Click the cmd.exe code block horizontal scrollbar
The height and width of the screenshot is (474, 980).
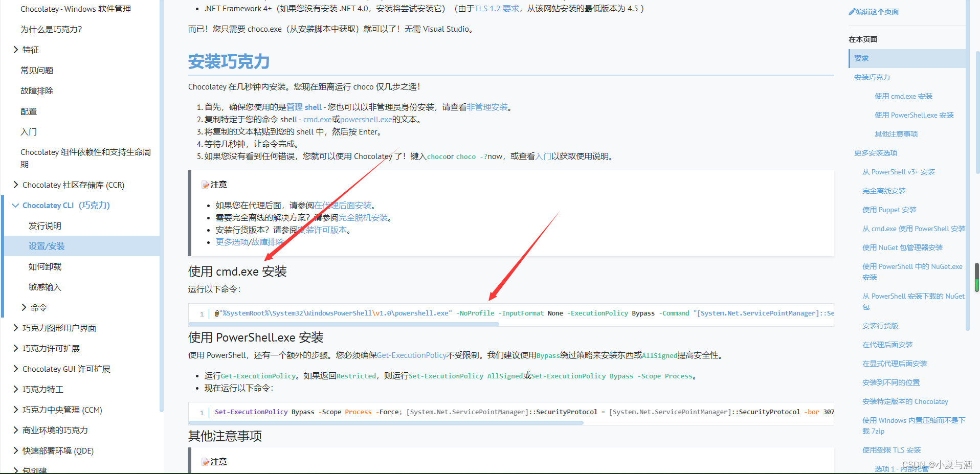pos(344,324)
